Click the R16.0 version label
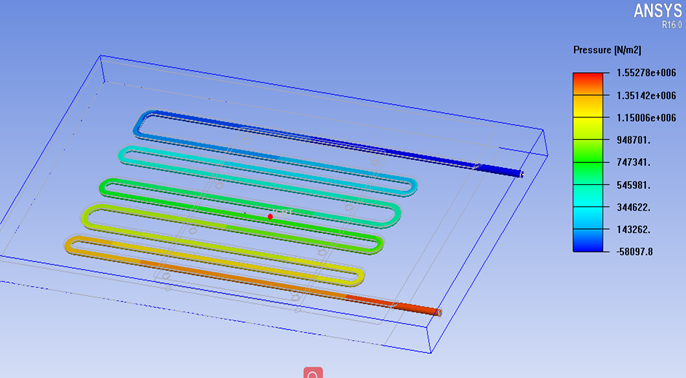686x378 pixels. pos(672,25)
